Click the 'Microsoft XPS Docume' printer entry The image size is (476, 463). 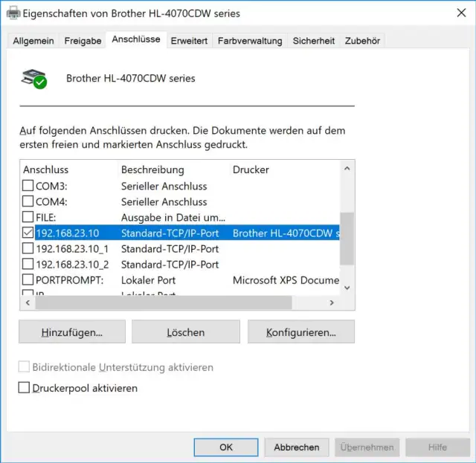click(286, 280)
